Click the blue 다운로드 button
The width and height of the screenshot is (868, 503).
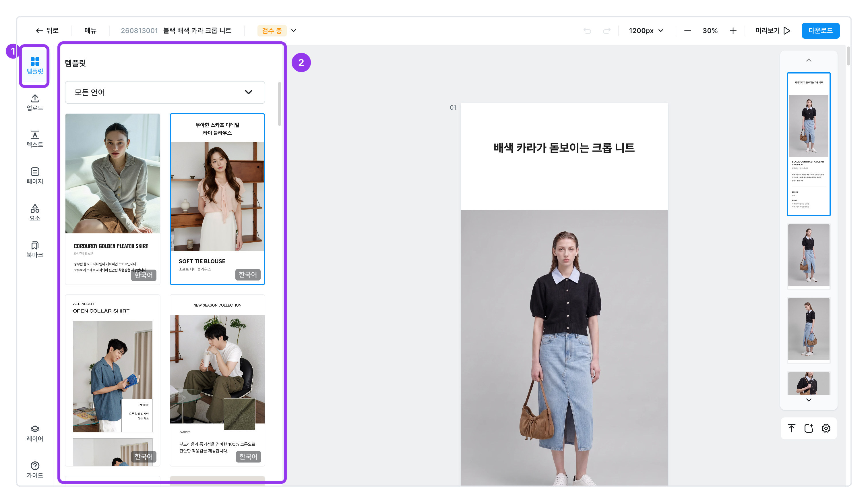tap(820, 31)
